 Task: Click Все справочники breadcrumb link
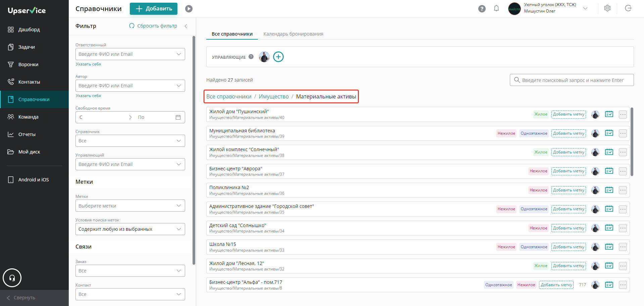[229, 96]
